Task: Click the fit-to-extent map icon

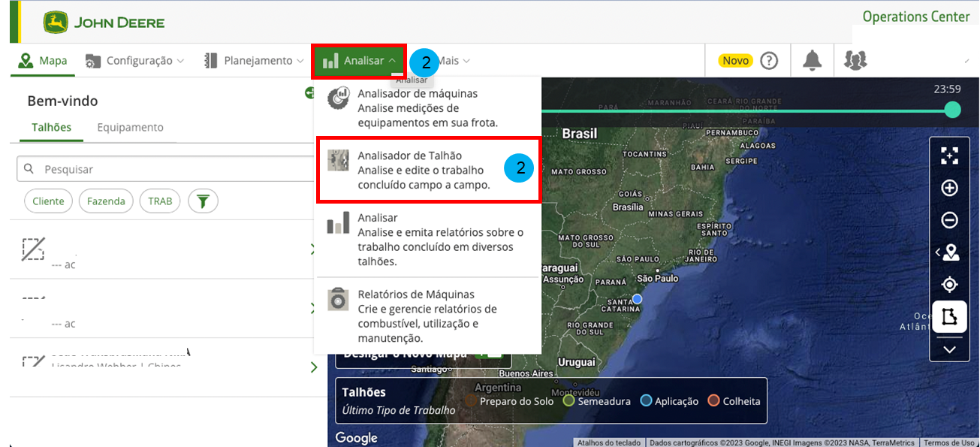Action: point(949,156)
